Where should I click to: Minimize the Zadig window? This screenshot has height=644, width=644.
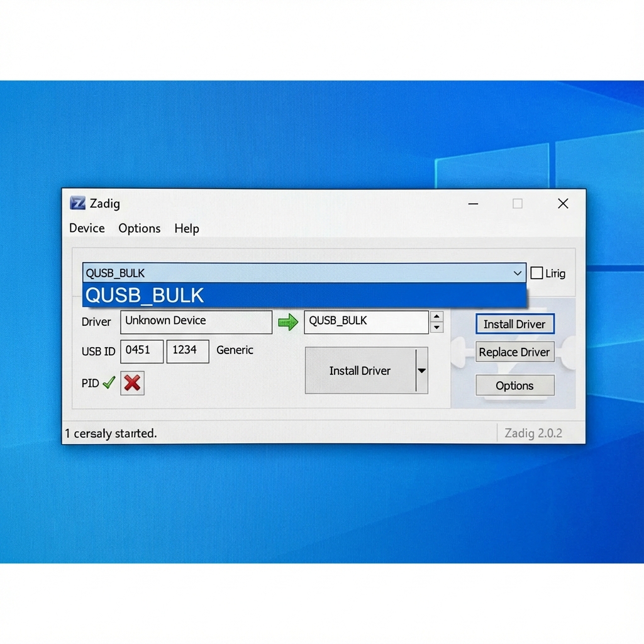pyautogui.click(x=473, y=203)
